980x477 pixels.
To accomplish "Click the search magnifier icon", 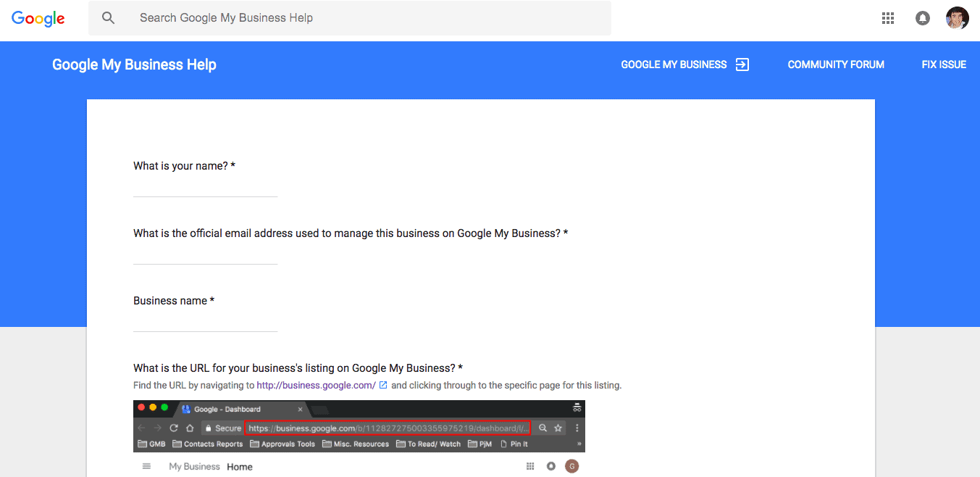I will pos(109,17).
